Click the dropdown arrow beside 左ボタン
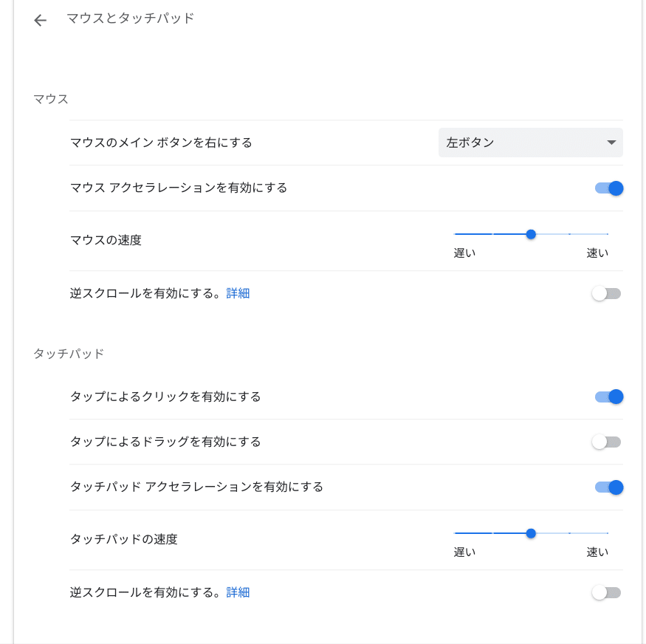The width and height of the screenshot is (646, 644). coord(611,143)
